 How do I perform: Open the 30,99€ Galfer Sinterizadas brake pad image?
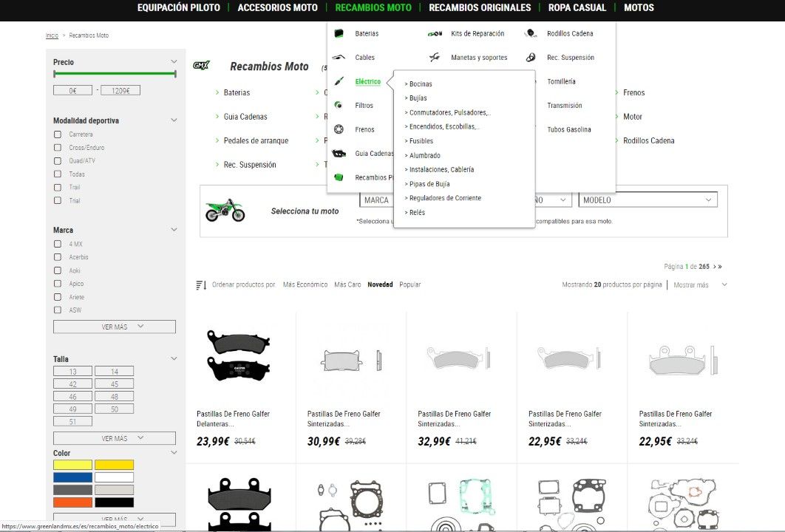[350, 361]
